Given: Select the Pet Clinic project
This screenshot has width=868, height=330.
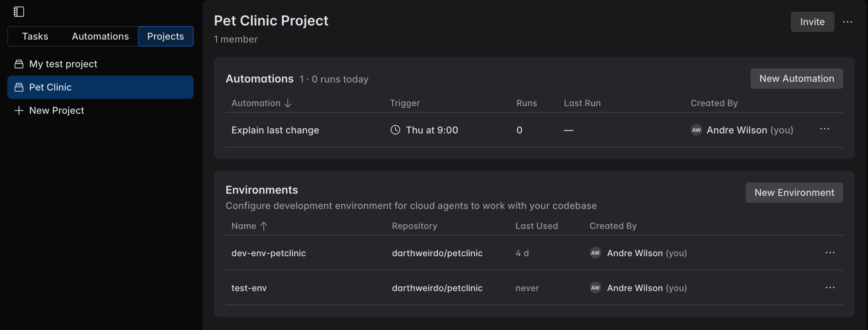Looking at the screenshot, I should pos(100,87).
